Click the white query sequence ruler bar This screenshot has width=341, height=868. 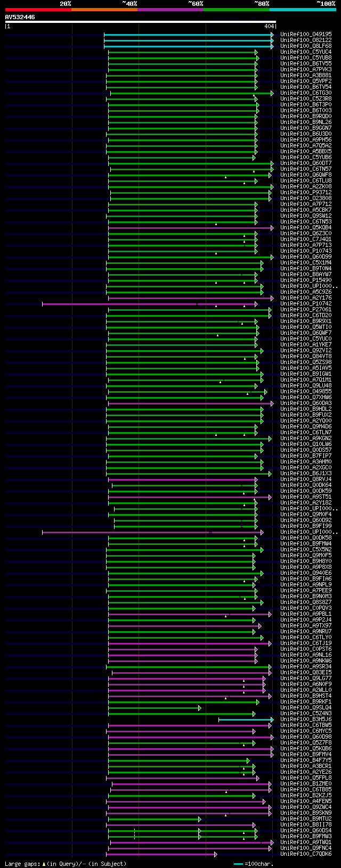coord(140,22)
